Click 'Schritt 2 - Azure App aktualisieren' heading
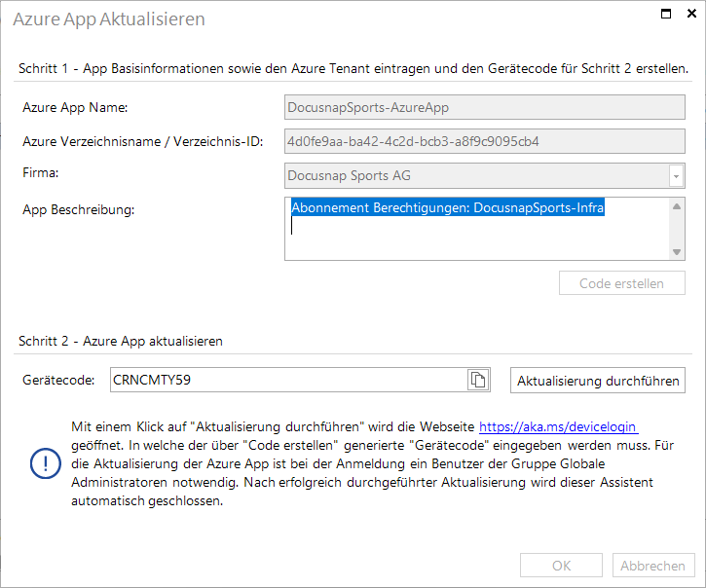Viewport: 706px width, 588px height. point(121,341)
